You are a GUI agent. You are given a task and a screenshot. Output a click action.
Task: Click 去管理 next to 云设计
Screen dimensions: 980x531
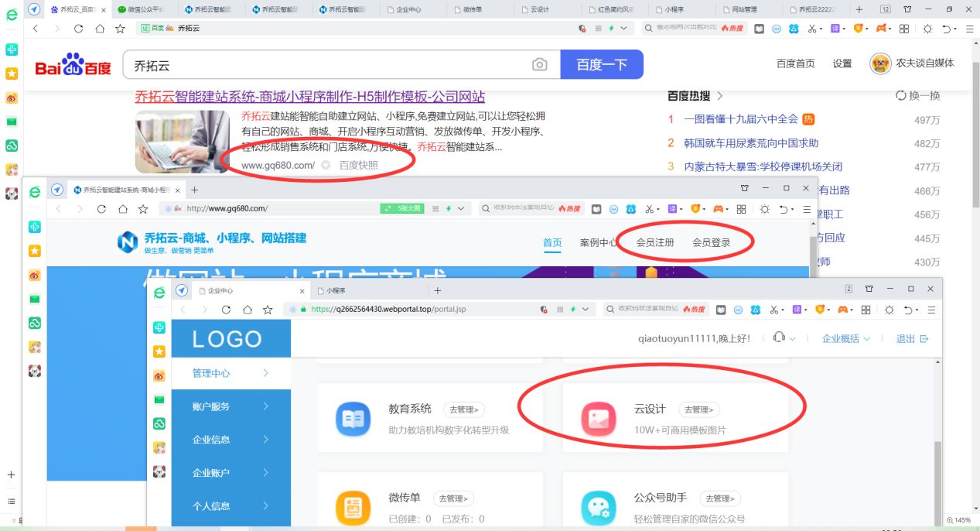click(699, 409)
